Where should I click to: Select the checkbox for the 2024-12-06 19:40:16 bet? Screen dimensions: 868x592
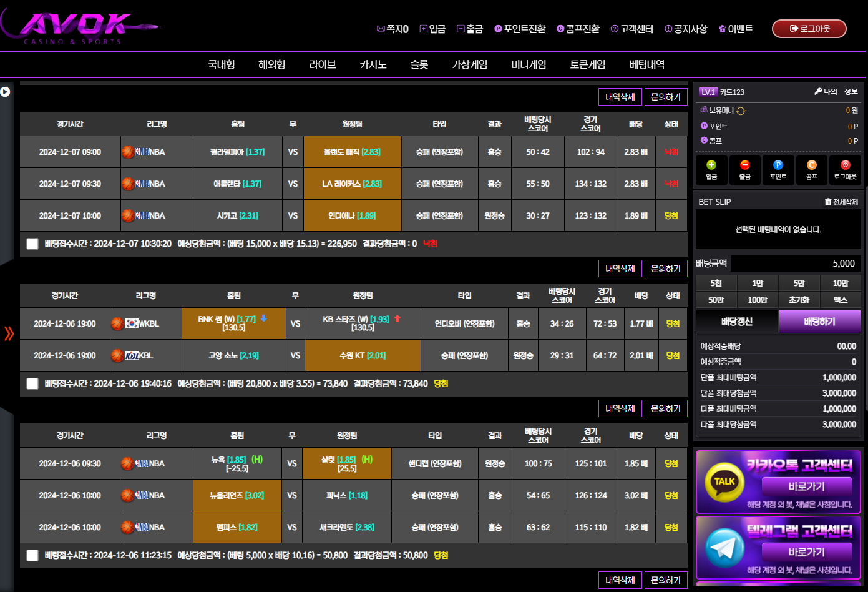[32, 384]
